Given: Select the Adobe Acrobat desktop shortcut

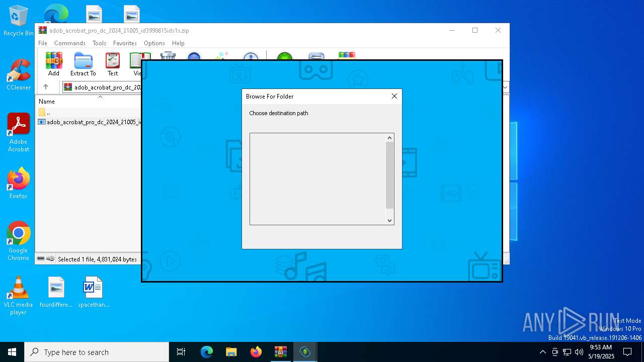Looking at the screenshot, I should pos(19,133).
